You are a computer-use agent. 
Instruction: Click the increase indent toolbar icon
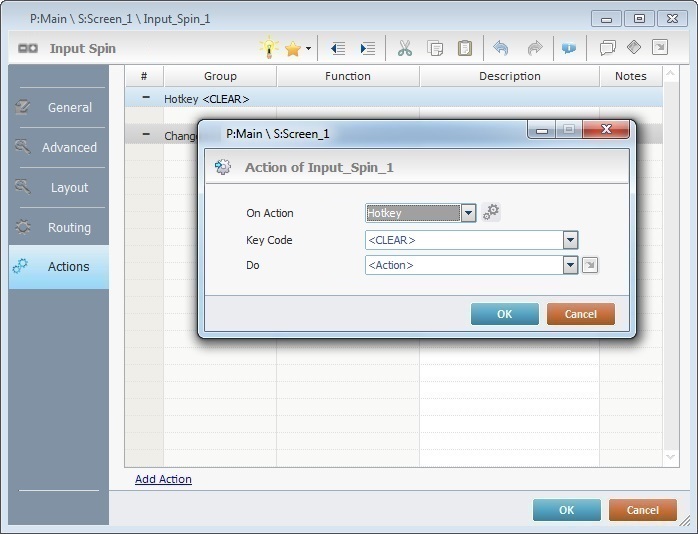click(368, 48)
